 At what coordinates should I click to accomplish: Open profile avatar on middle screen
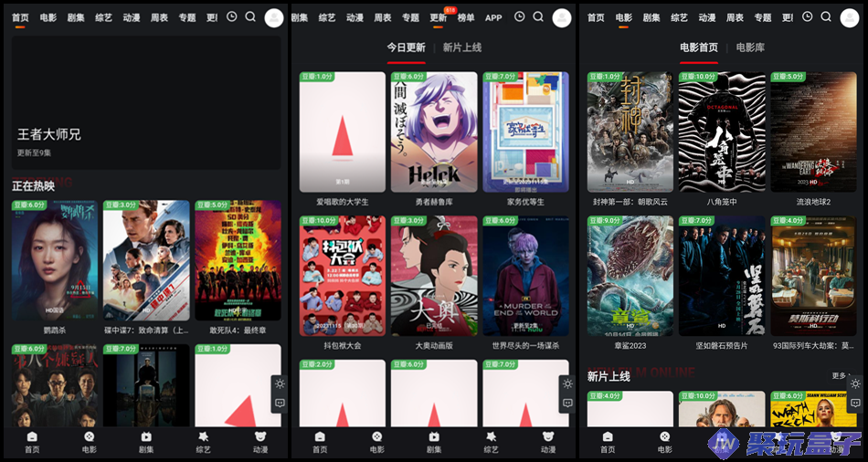[x=562, y=17]
